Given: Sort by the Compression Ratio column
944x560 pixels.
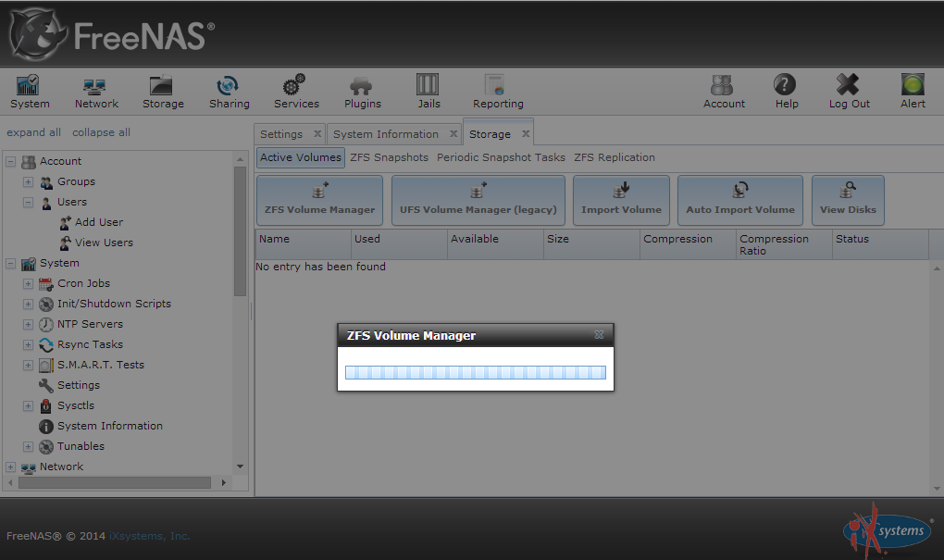Looking at the screenshot, I should coord(784,244).
